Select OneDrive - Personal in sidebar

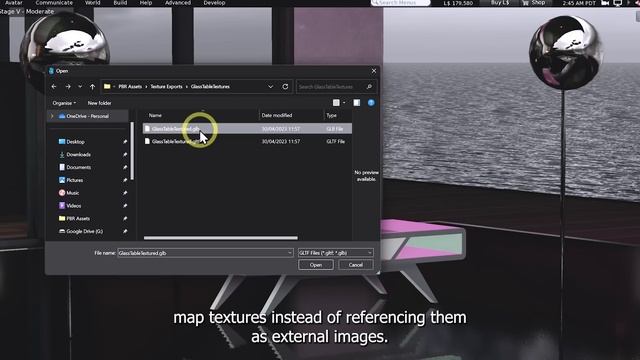[x=87, y=116]
